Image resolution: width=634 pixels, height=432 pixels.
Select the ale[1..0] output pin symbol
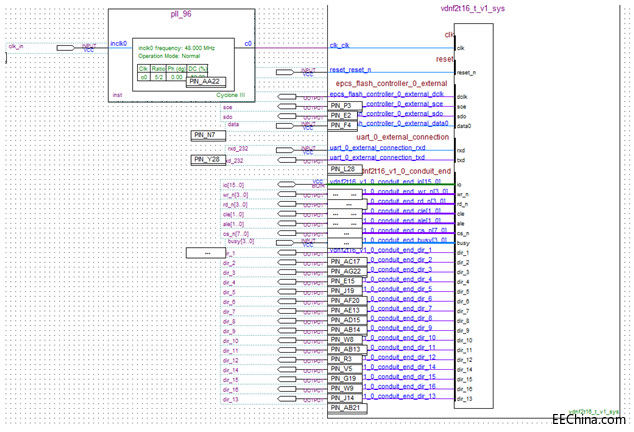[287, 224]
